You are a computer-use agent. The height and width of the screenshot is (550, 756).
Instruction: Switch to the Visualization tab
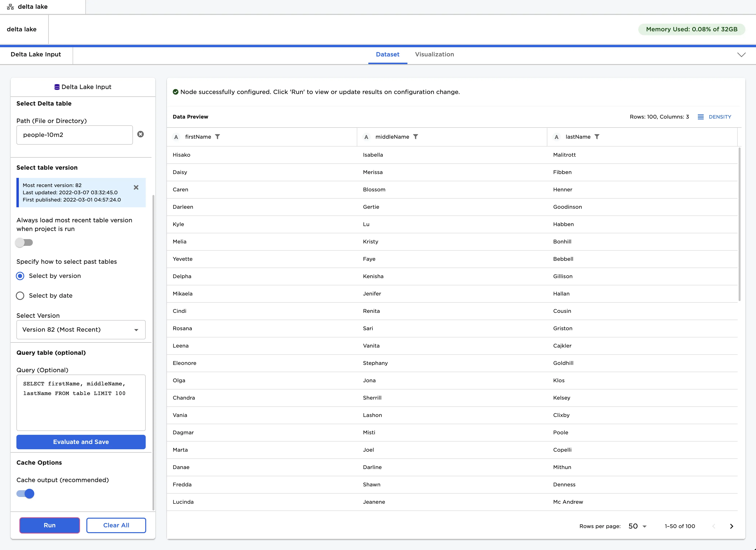point(434,54)
